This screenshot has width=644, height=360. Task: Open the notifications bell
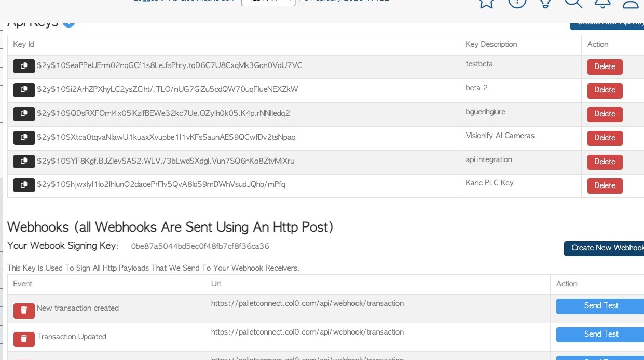pyautogui.click(x=602, y=3)
